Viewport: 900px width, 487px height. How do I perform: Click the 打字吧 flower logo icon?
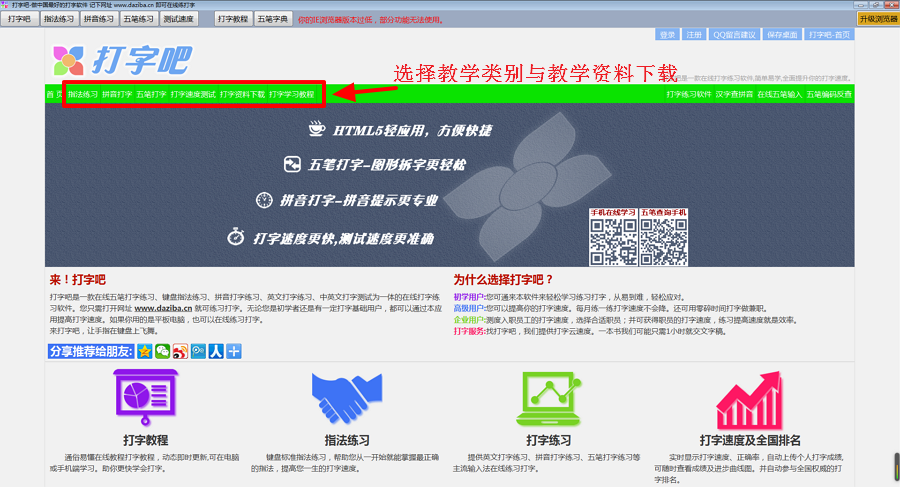coord(68,61)
